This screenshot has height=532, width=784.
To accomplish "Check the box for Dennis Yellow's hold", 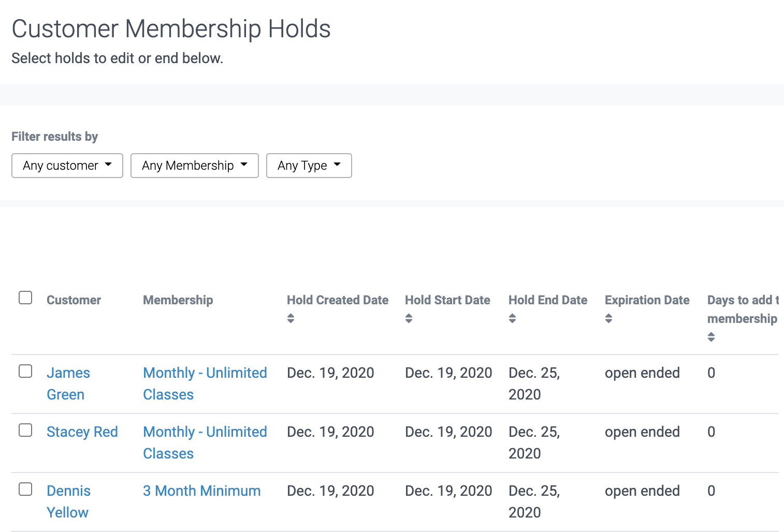I will point(25,490).
